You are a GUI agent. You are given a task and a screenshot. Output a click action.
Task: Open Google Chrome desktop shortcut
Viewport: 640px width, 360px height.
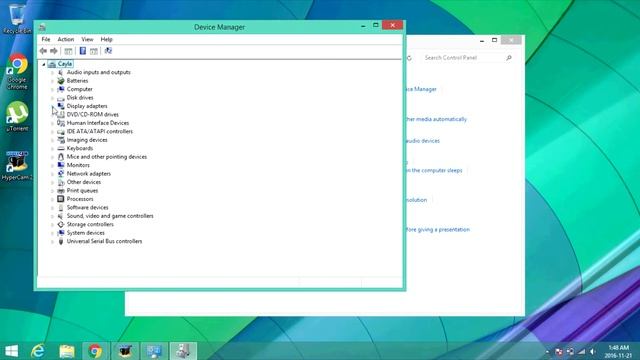(17, 71)
